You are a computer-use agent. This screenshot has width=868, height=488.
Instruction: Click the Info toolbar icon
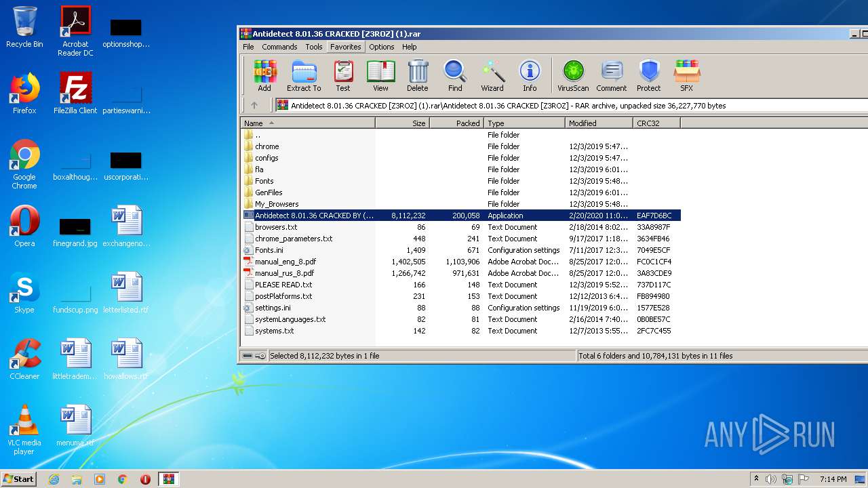click(530, 75)
